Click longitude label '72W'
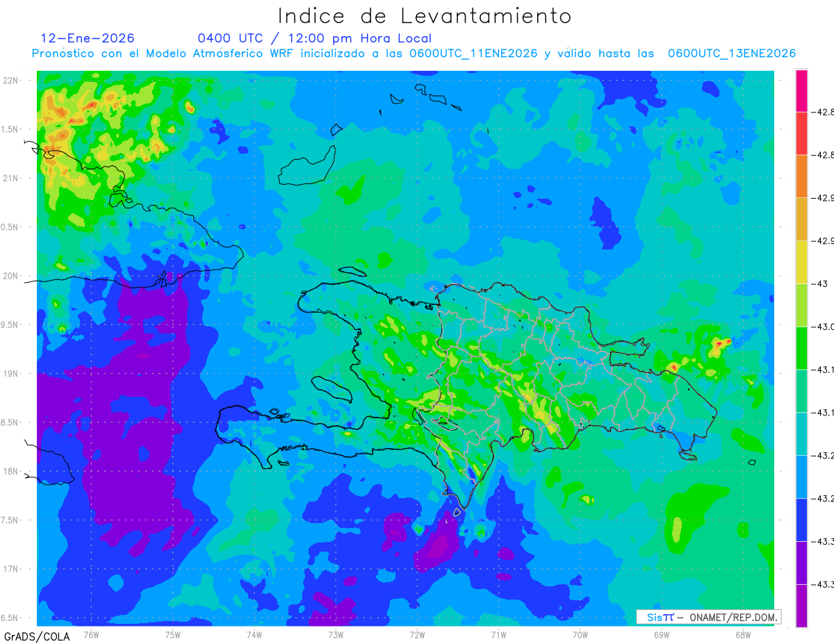834x644 pixels. [x=417, y=634]
